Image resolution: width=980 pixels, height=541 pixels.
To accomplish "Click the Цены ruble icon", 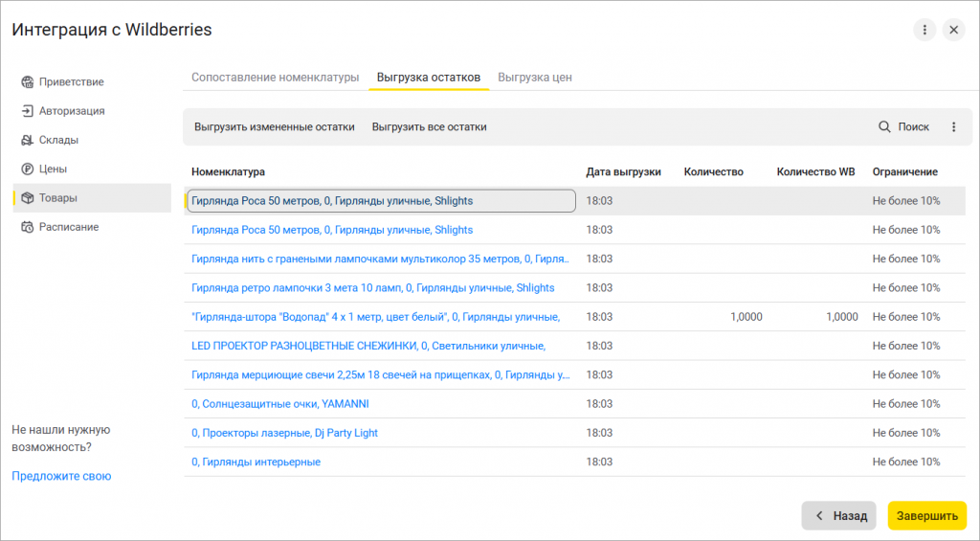I will coord(27,169).
